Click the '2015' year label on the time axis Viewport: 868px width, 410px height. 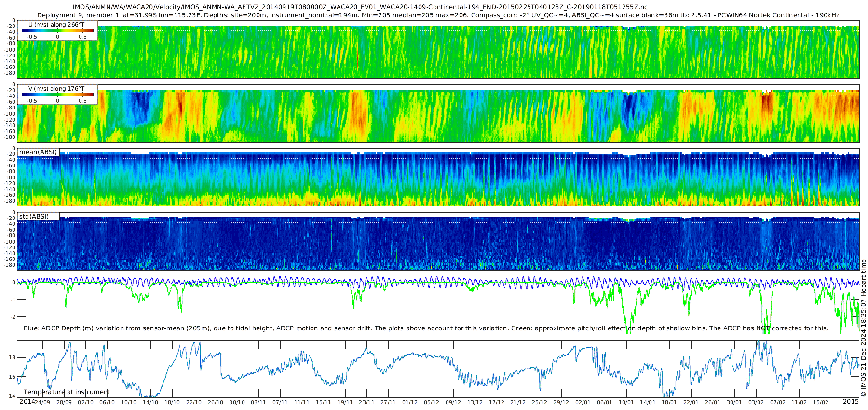851,402
